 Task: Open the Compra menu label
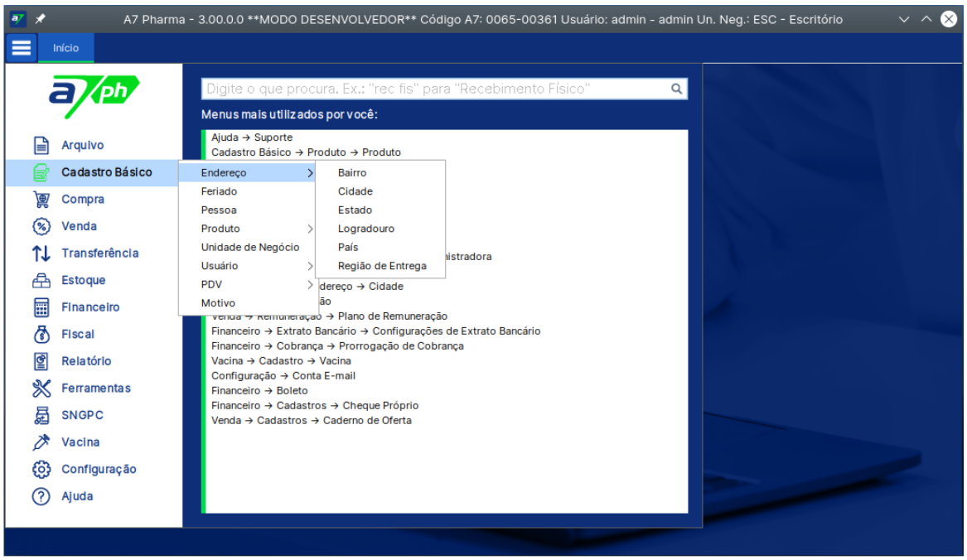click(x=83, y=200)
